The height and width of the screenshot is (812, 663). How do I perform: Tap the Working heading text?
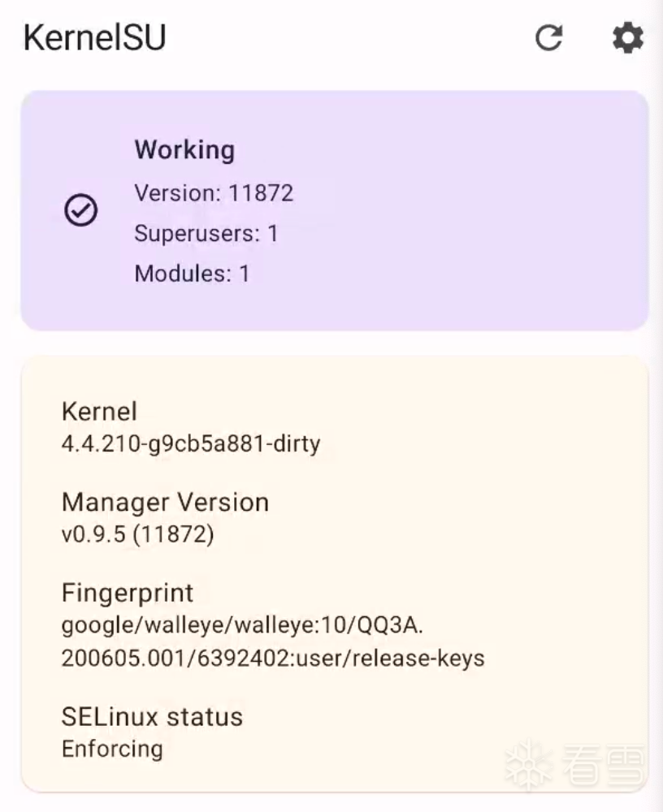click(x=185, y=149)
